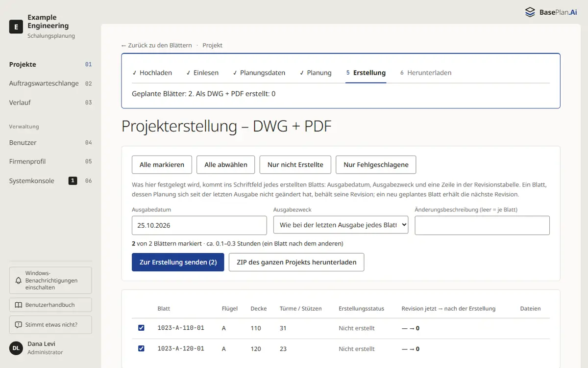
Task: Click the bell icon for Windows notifications
Action: (19, 280)
